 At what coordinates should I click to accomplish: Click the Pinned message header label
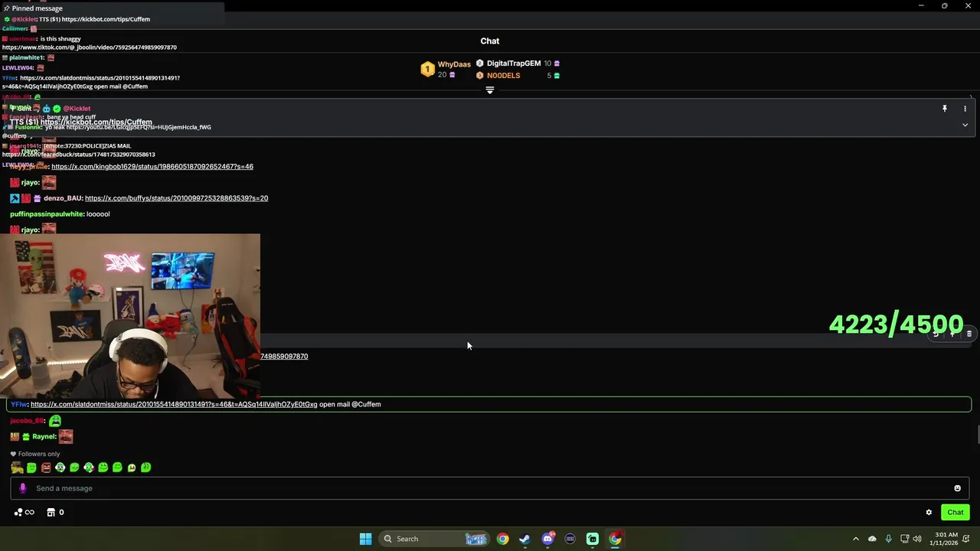pyautogui.click(x=33, y=8)
